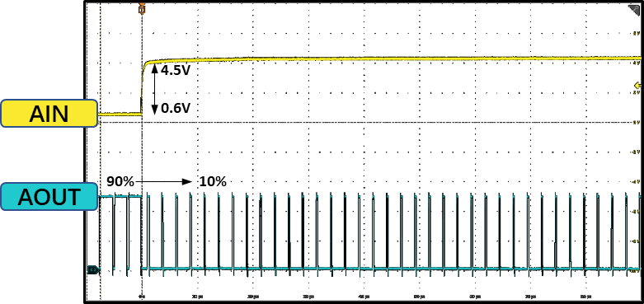The width and height of the screenshot is (644, 304).
Task: Click the 10% duty cycle label
Action: (x=213, y=181)
